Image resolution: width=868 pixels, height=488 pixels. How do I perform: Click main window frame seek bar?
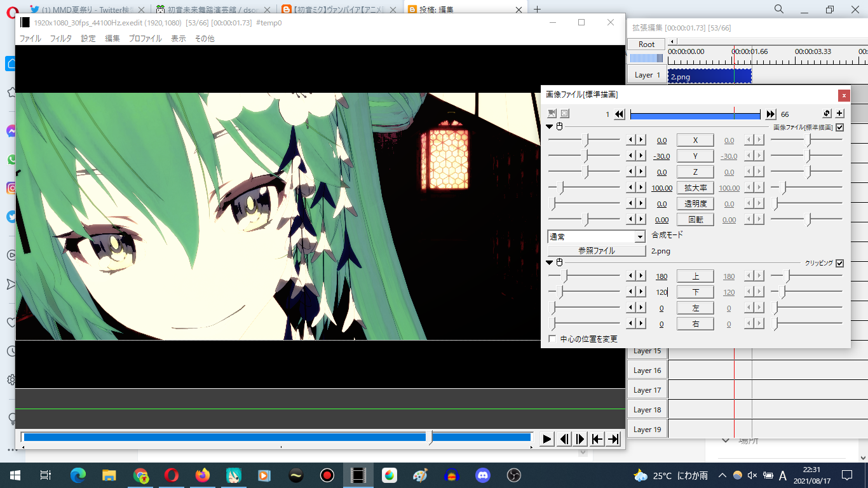coord(277,437)
